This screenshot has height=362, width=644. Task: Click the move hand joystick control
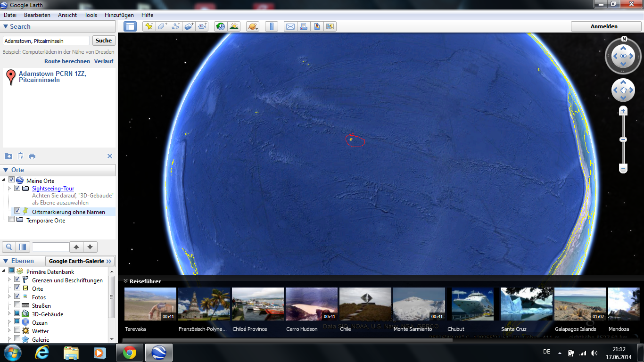[x=623, y=90]
